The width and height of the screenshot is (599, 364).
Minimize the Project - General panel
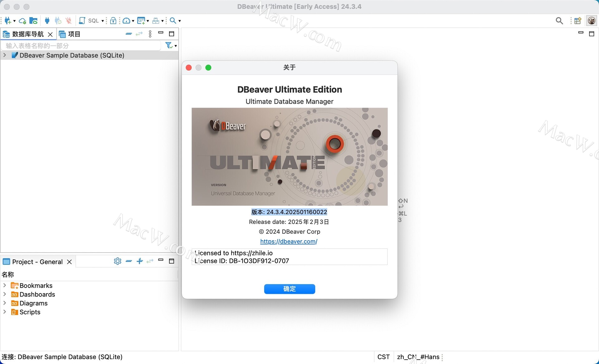161,260
